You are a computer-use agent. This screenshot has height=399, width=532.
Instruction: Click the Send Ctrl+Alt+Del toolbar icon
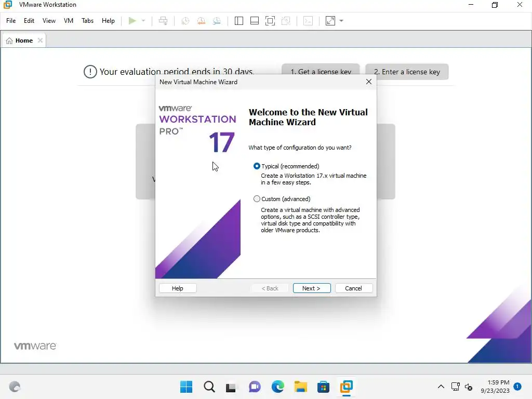point(163,21)
